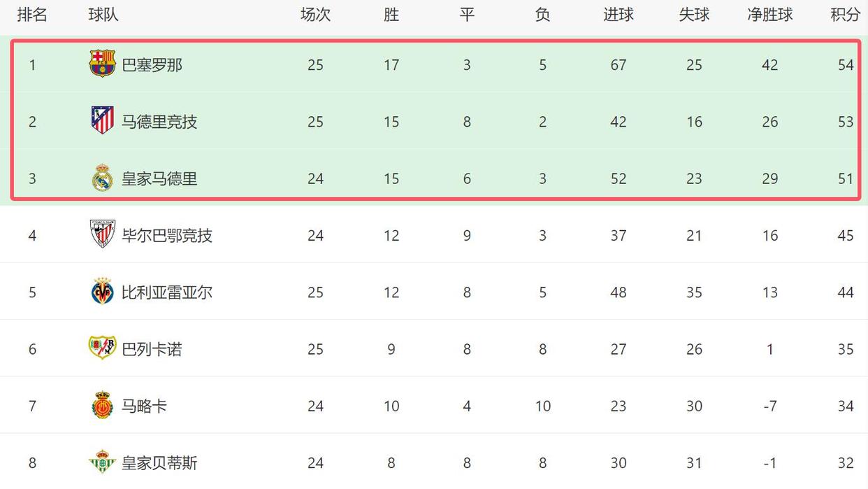Image resolution: width=868 pixels, height=489 pixels.
Task: Click the 排名 column header
Action: [x=32, y=15]
